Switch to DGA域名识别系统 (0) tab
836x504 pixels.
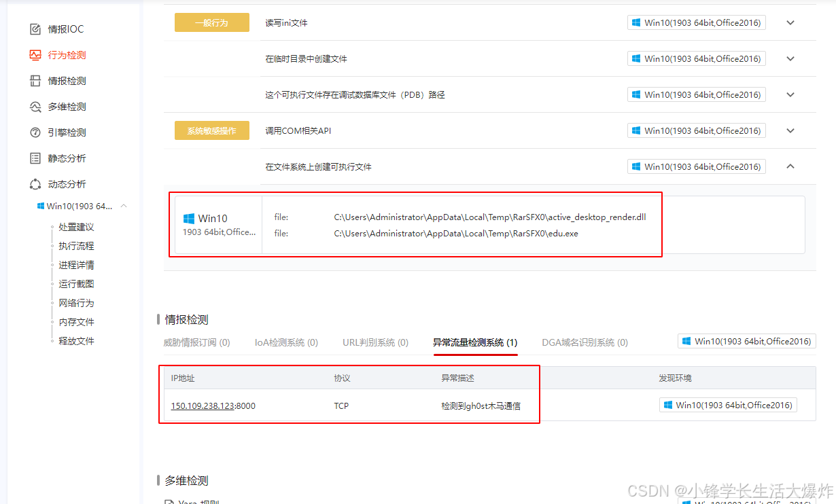(585, 342)
